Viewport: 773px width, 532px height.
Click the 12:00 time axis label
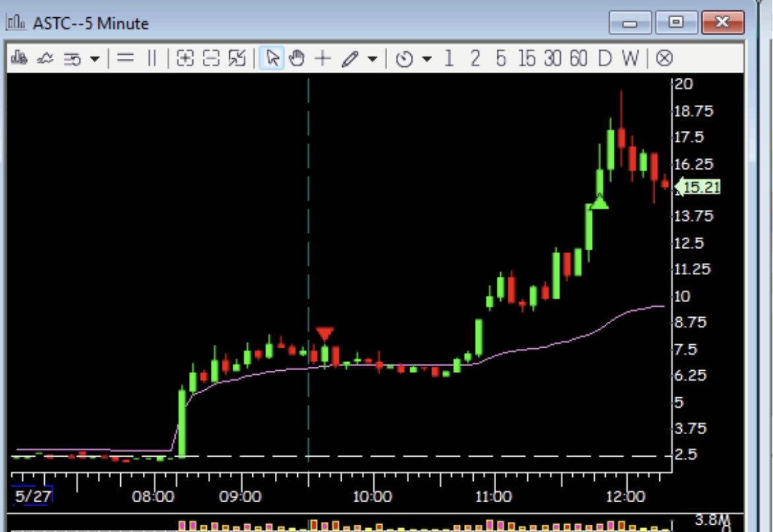625,496
